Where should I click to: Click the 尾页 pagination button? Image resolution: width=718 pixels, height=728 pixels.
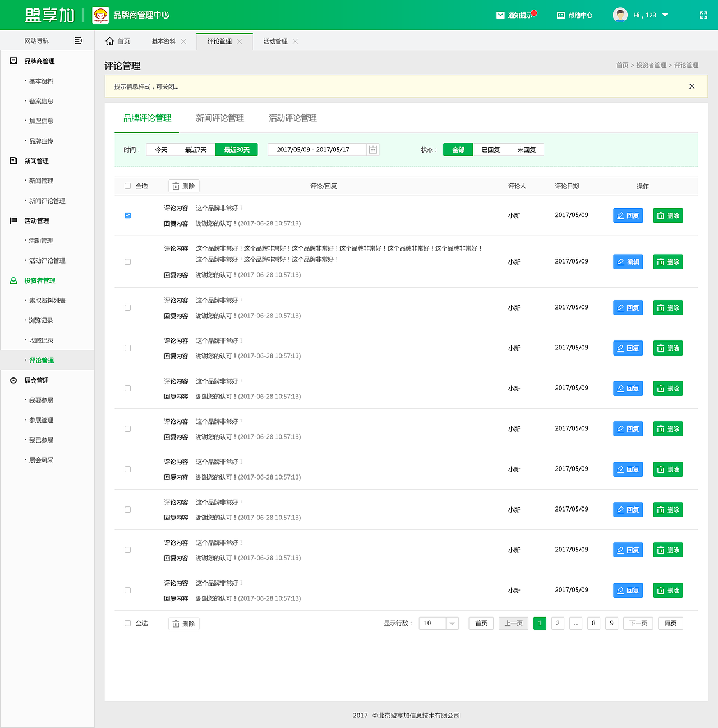[670, 624]
